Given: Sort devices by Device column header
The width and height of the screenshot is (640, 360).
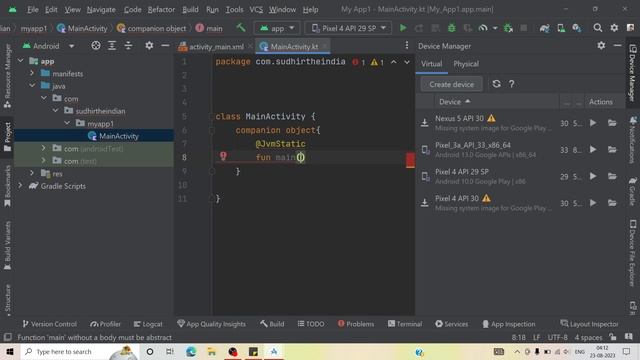Looking at the screenshot, I should (x=454, y=102).
